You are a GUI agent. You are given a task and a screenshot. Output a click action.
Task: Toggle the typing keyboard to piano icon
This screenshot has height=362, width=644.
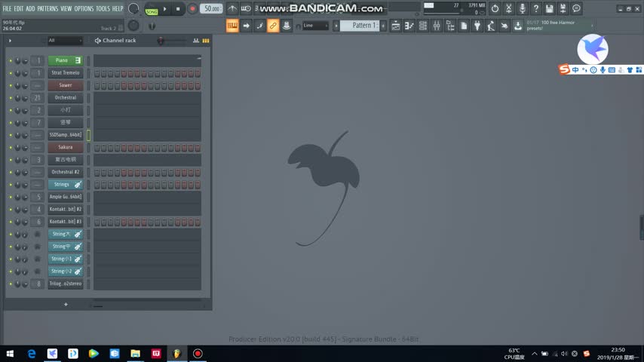click(x=246, y=8)
